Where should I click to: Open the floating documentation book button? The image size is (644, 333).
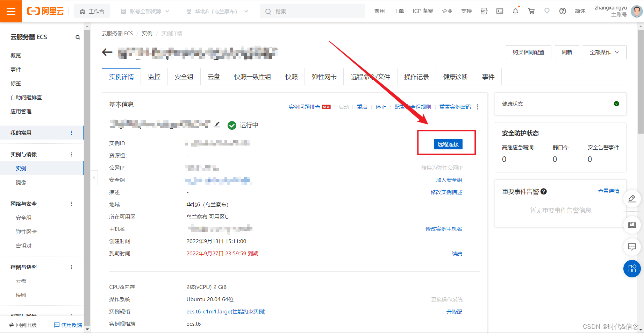(632, 225)
